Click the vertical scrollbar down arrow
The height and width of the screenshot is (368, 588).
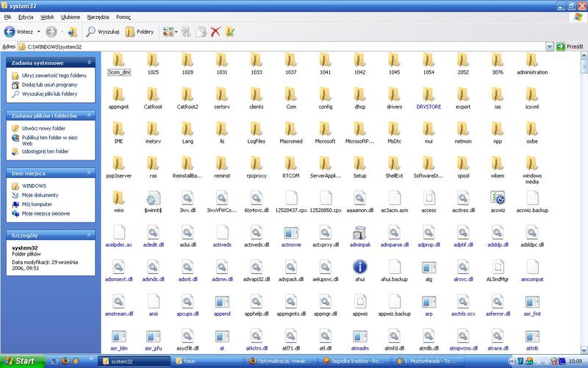[584, 350]
